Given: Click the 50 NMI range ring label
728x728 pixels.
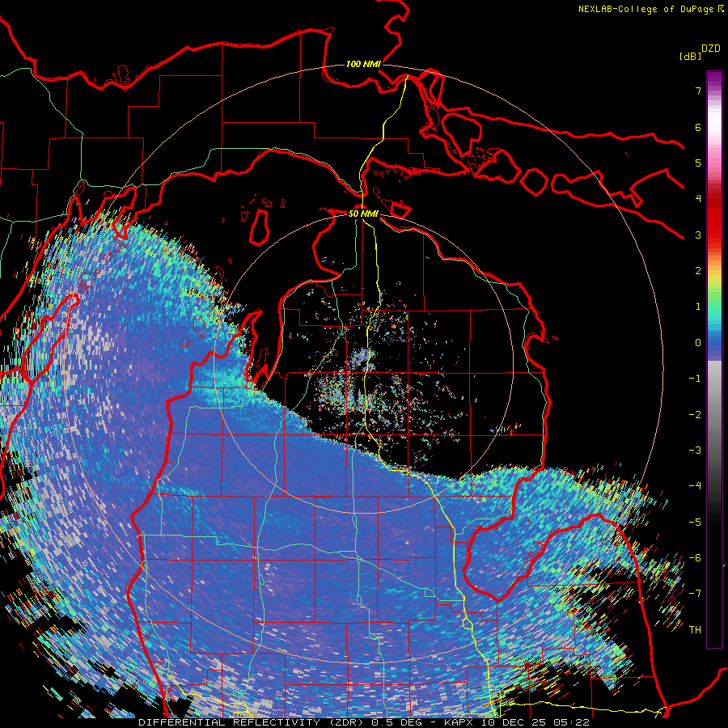Looking at the screenshot, I should tap(363, 214).
